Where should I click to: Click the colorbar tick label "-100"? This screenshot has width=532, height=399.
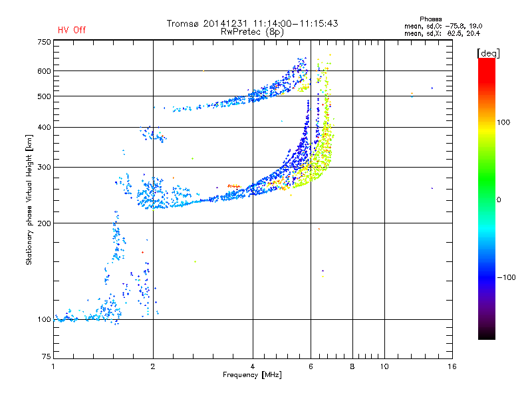pyautogui.click(x=507, y=277)
